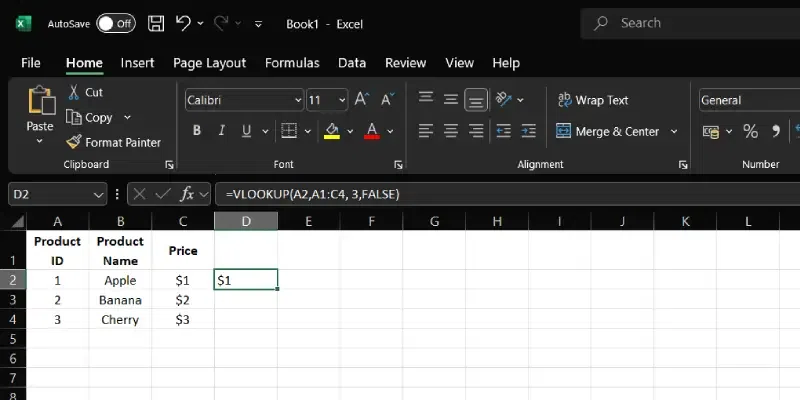Click Increase Indent icon
800x400 pixels.
pos(529,131)
